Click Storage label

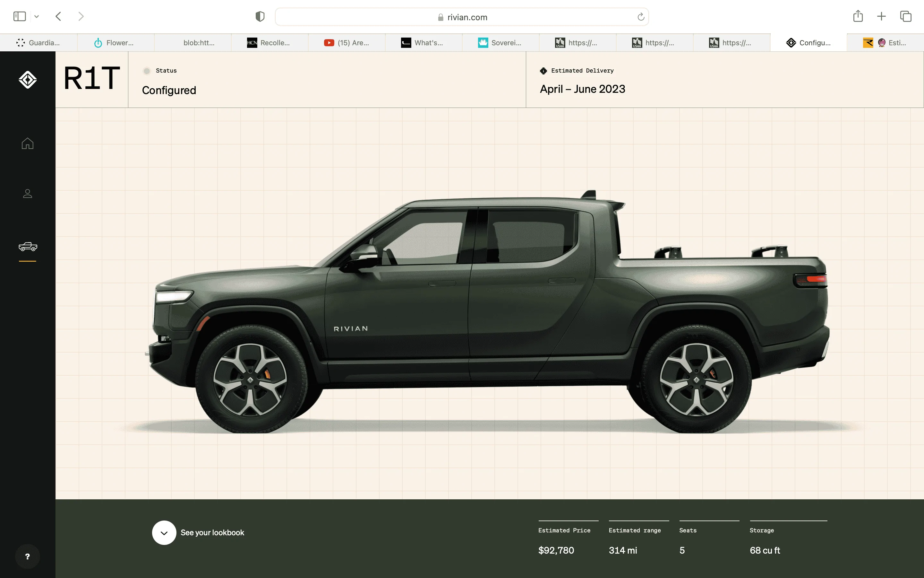coord(762,530)
